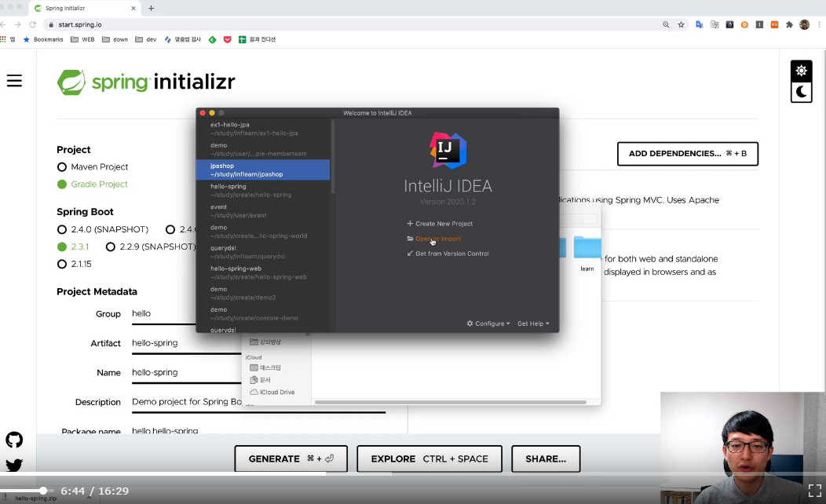This screenshot has height=504, width=826.
Task: Open the green diamond bookmark icon
Action: 212,39
